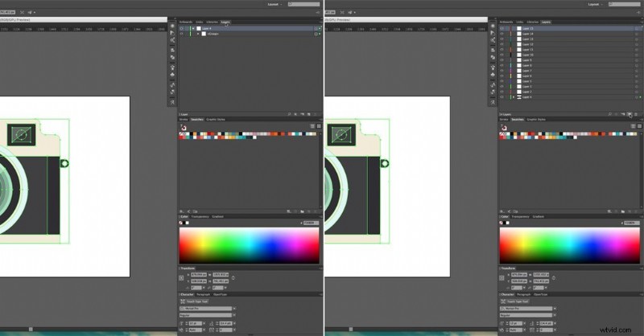Click reference point locator in left Transform panel
Screen dimensions: 644x336
(181, 278)
